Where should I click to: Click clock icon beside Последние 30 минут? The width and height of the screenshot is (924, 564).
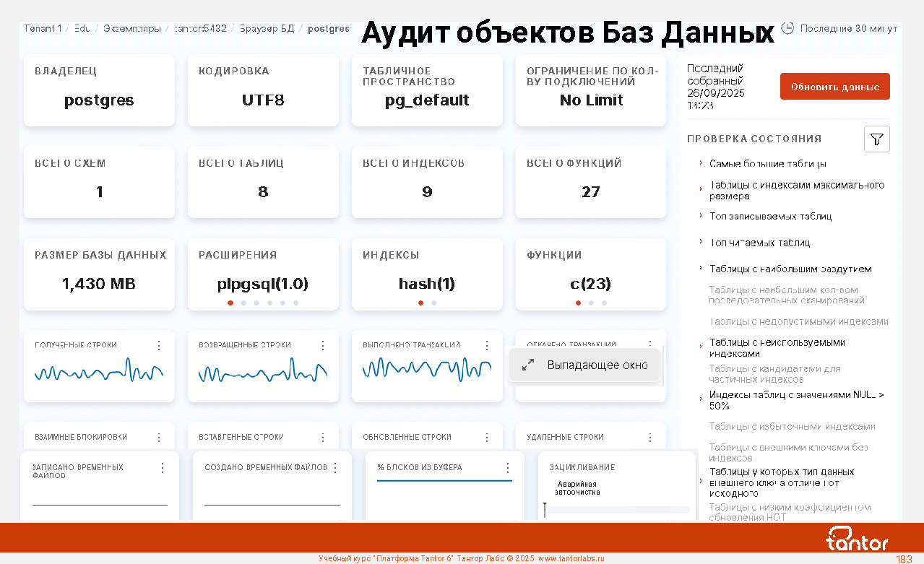click(788, 27)
